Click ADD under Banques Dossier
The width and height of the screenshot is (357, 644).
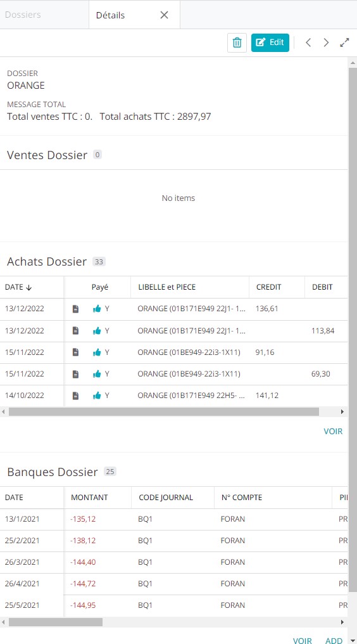[334, 640]
